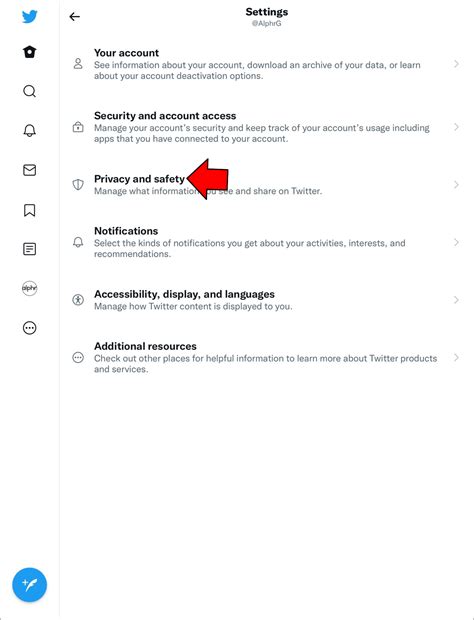Screen dimensions: 474x620
Task: Open Additional resources entry
Action: click(x=264, y=357)
